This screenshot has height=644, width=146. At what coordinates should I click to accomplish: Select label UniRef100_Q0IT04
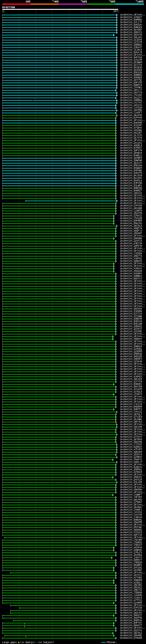click(x=131, y=65)
